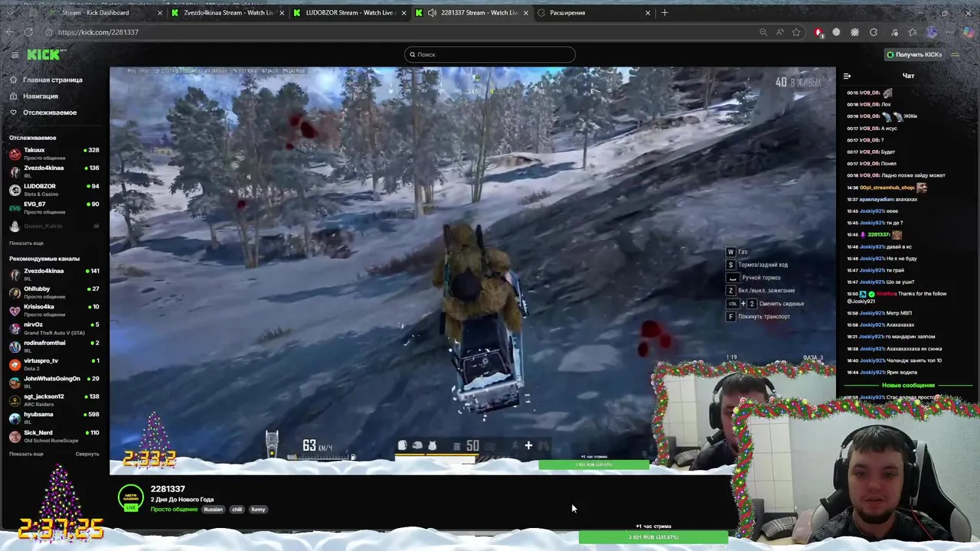Click the channel name 2281337 below the player
The width and height of the screenshot is (980, 551).
(x=168, y=489)
